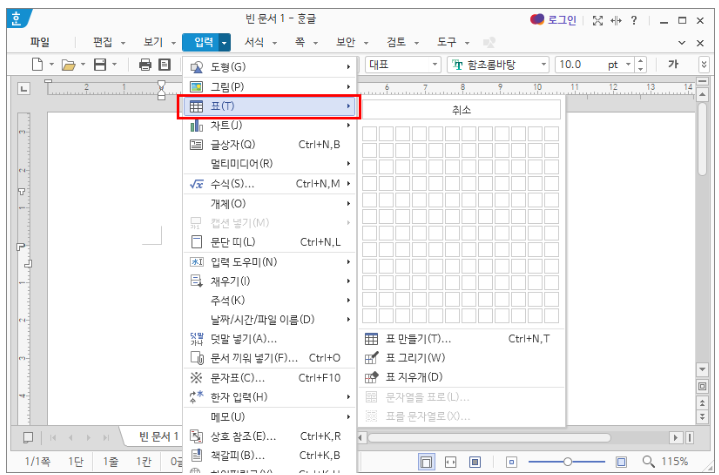Click the help question mark icon
The height and width of the screenshot is (475, 719).
point(634,20)
